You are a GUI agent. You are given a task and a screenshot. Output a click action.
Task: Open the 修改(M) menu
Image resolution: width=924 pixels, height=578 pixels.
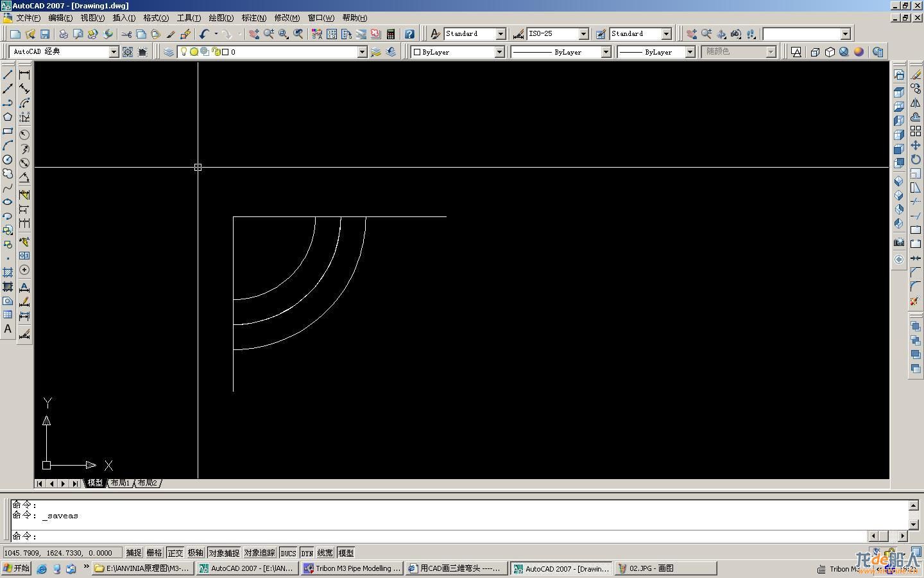(287, 18)
